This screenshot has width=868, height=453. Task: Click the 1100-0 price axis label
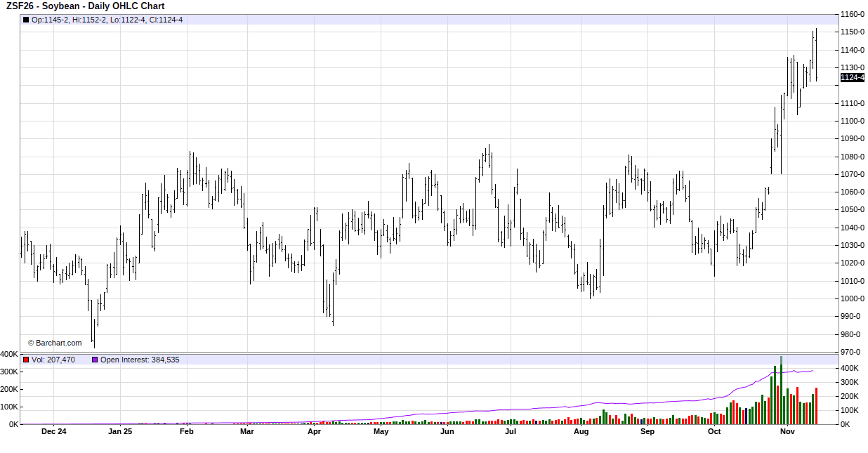coord(853,121)
